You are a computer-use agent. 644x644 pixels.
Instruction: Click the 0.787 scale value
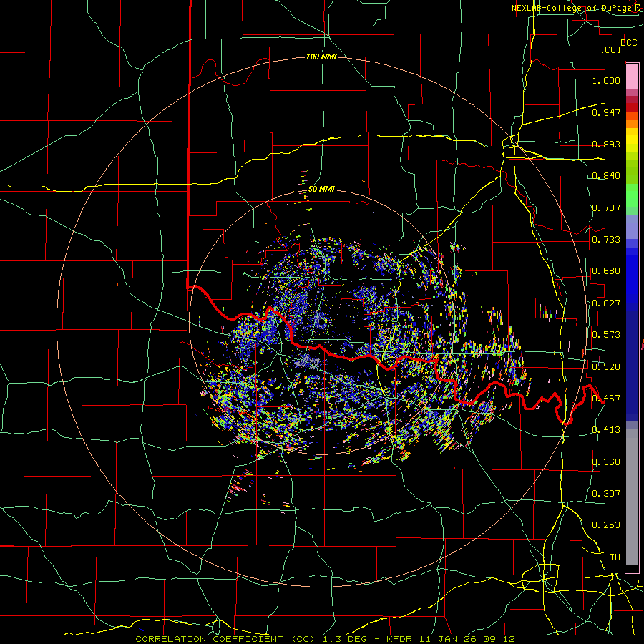point(606,208)
